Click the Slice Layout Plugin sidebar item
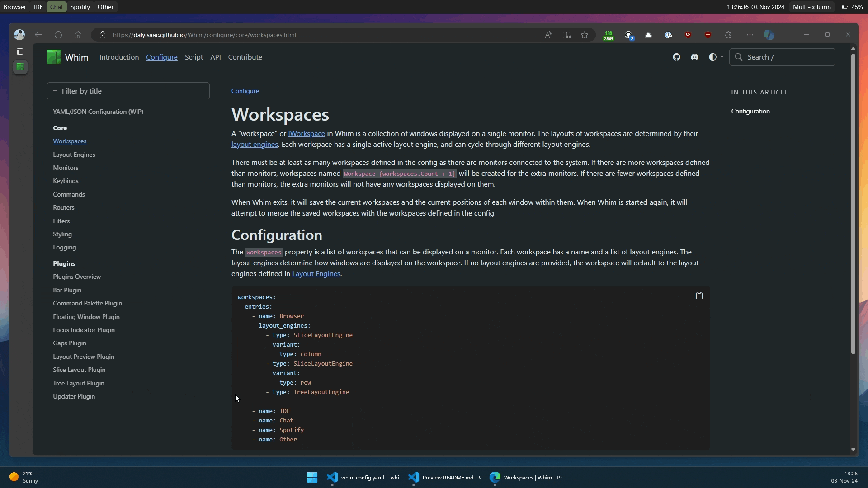This screenshot has width=868, height=488. [x=79, y=370]
